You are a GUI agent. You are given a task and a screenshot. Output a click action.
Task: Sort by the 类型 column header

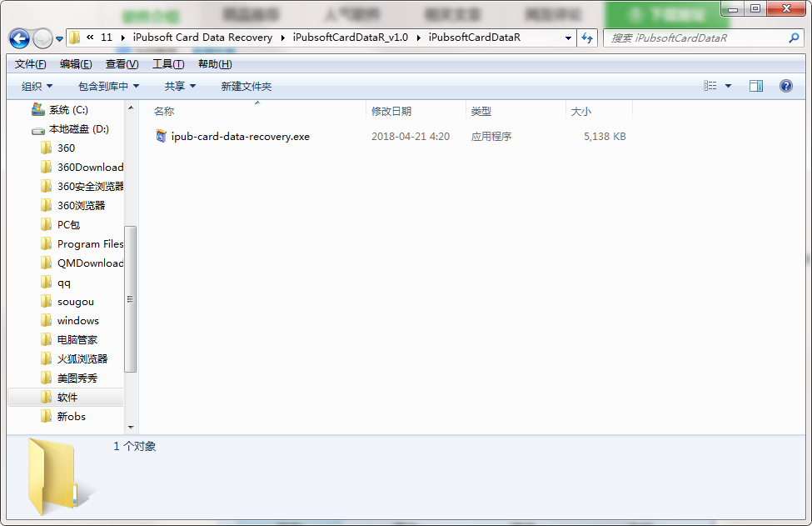pos(481,112)
